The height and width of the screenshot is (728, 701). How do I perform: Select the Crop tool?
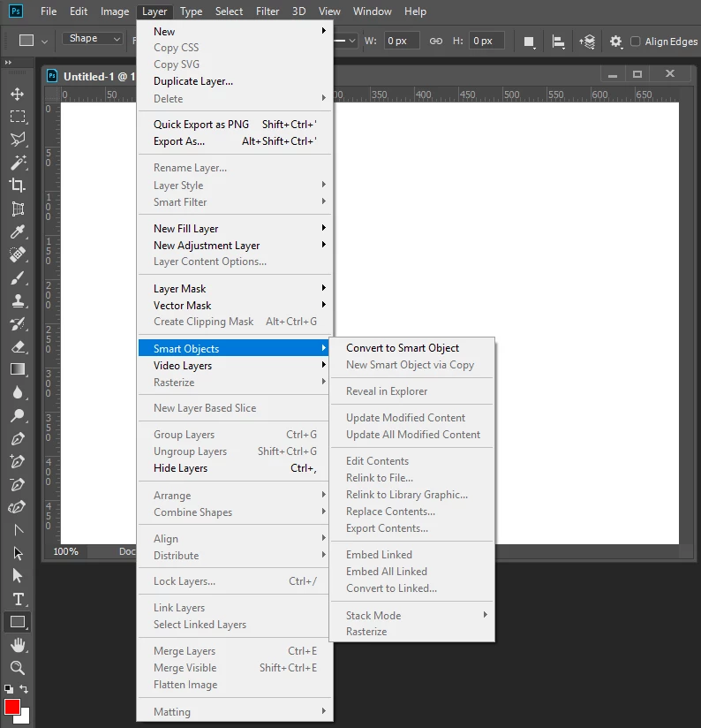[18, 186]
